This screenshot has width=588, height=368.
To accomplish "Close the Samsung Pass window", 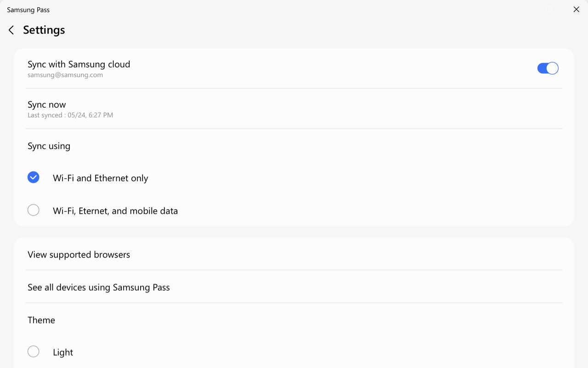I will 576,10.
